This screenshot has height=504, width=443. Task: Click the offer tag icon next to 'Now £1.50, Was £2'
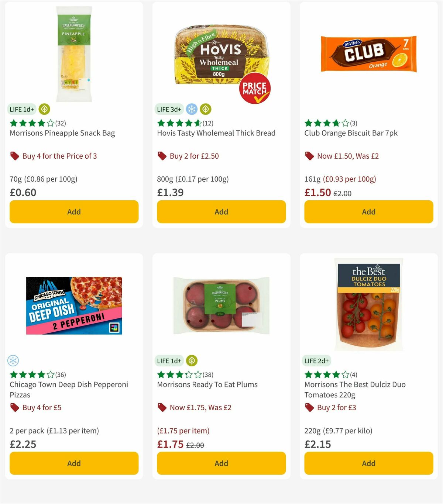pos(309,156)
